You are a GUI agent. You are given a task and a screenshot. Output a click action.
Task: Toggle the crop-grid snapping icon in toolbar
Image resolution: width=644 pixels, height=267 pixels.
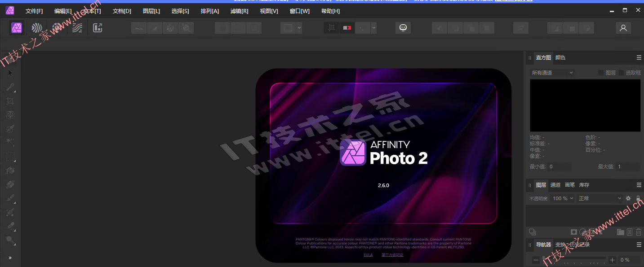tap(331, 28)
